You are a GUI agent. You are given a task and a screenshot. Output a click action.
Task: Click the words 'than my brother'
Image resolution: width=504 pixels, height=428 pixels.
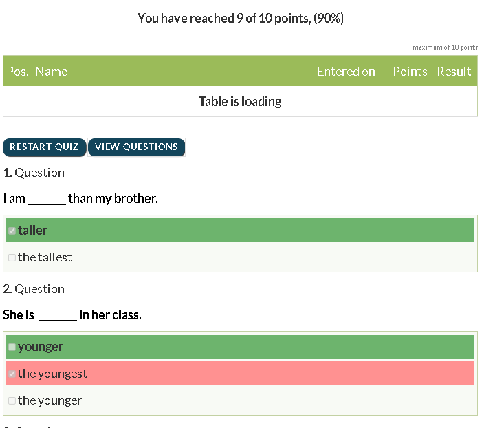[113, 199]
